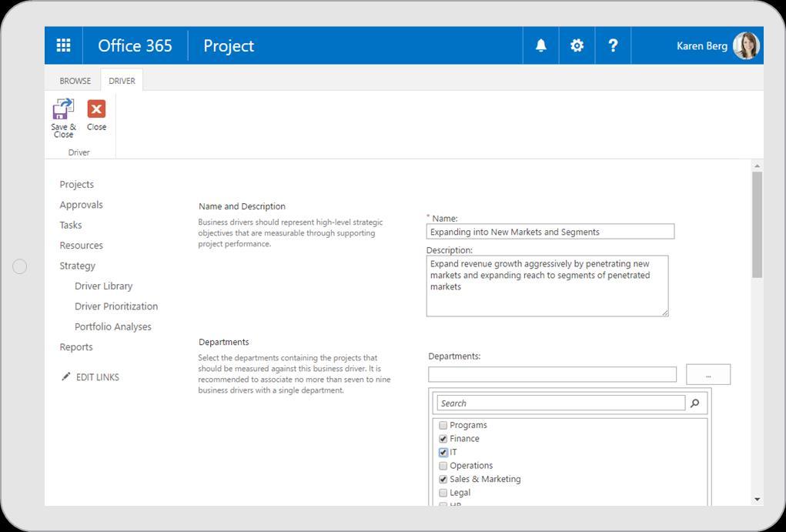Image resolution: width=786 pixels, height=532 pixels.
Task: Tick the Programs checkbox
Action: click(443, 425)
